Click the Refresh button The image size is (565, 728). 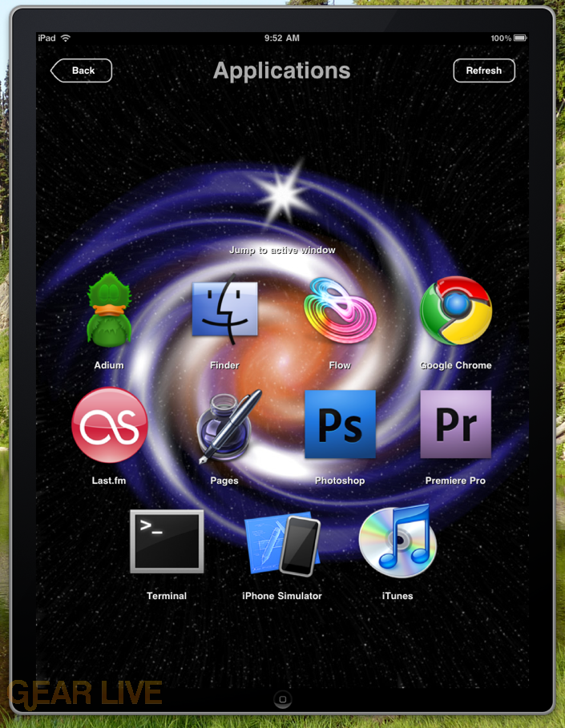coord(484,70)
